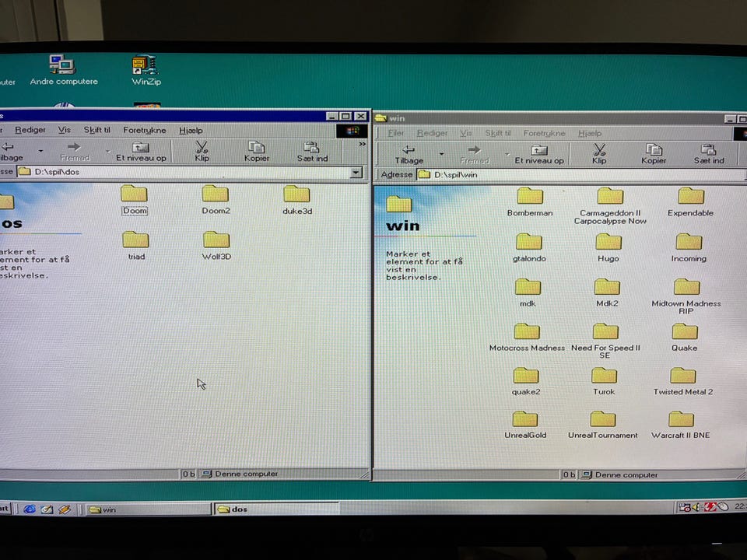Screen dimensions: 747x560
Task: Switch to win taskbar button
Action: 148,509
